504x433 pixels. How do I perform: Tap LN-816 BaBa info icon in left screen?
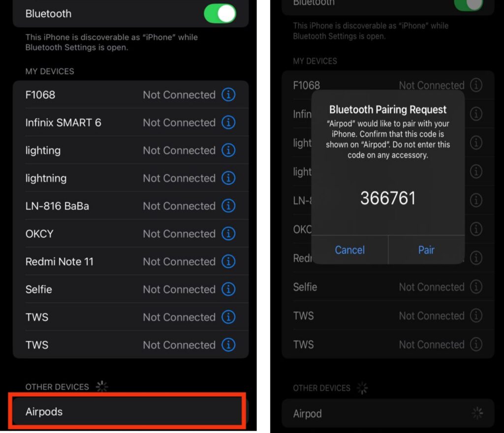[x=228, y=206]
